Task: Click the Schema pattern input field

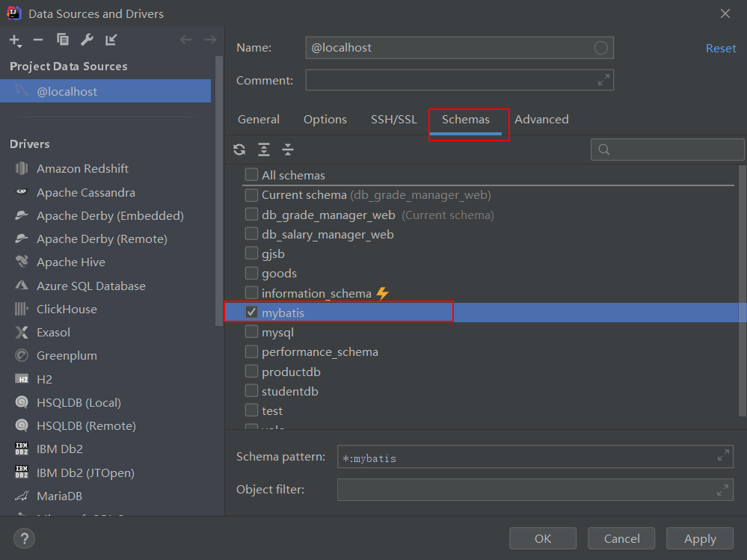Action: (535, 457)
